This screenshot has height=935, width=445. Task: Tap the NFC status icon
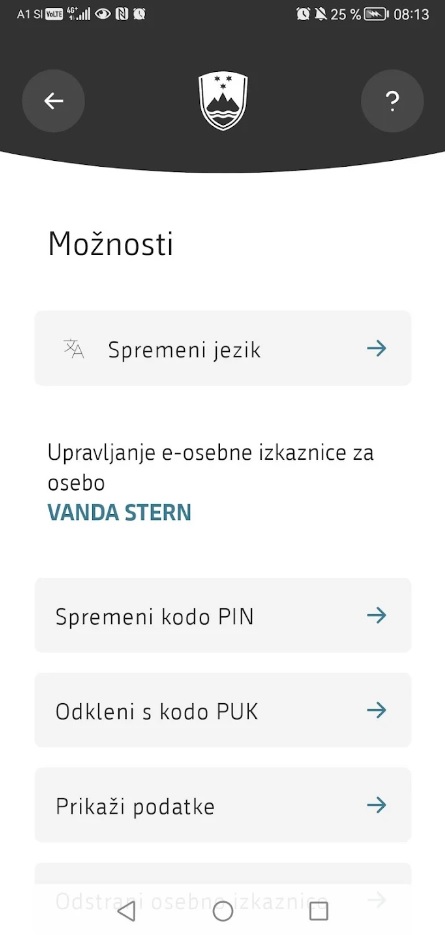[x=122, y=13]
